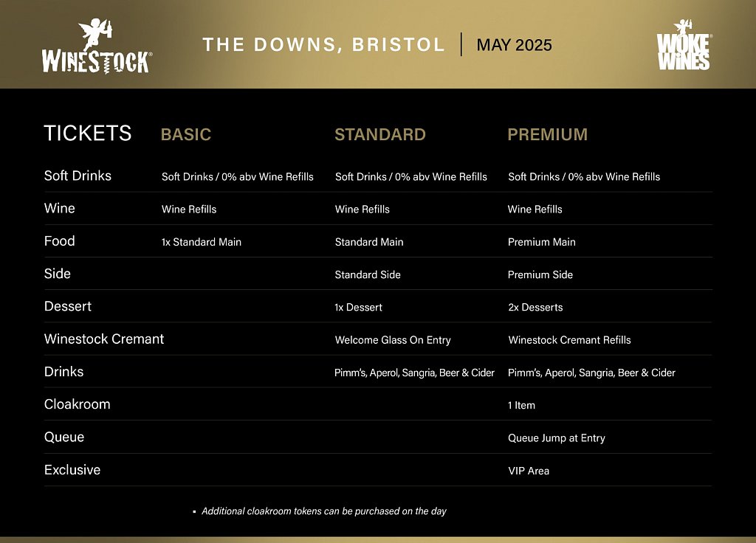Screen dimensions: 756x543
Task: Click the 'Side' row label
Action: coord(58,274)
